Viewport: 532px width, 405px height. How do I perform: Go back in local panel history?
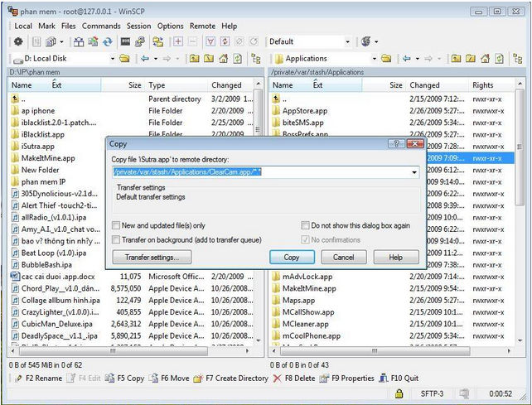pos(145,59)
